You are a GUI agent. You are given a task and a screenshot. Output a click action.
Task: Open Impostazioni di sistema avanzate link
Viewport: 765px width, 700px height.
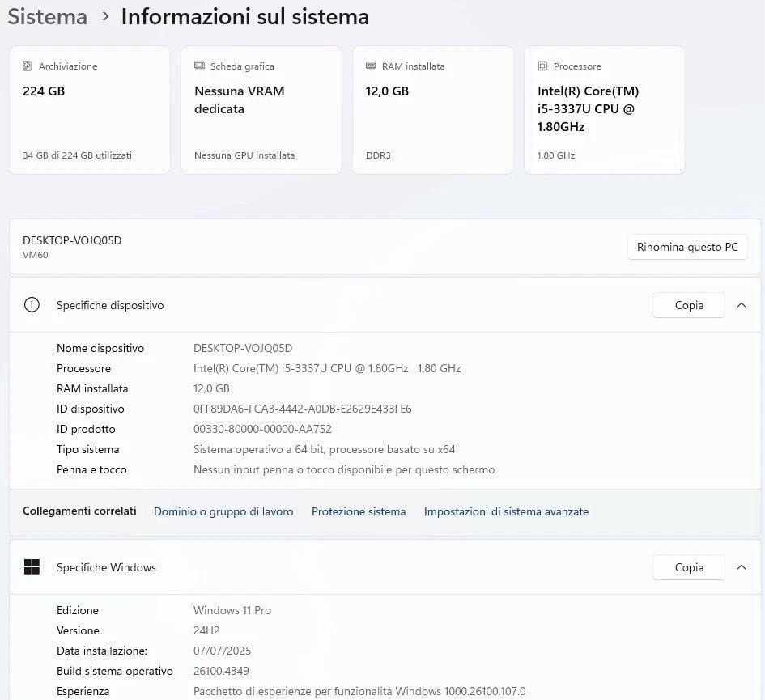(506, 511)
